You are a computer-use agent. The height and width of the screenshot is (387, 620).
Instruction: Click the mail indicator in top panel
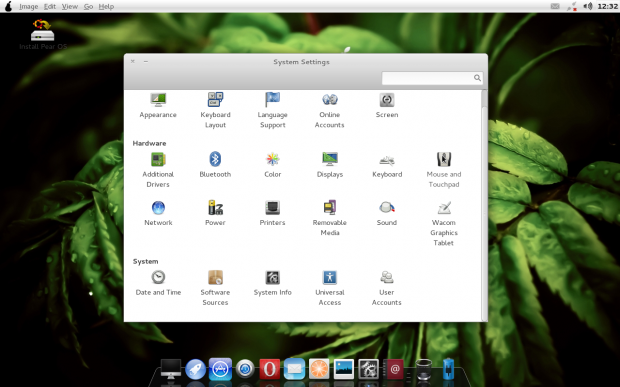click(x=555, y=6)
